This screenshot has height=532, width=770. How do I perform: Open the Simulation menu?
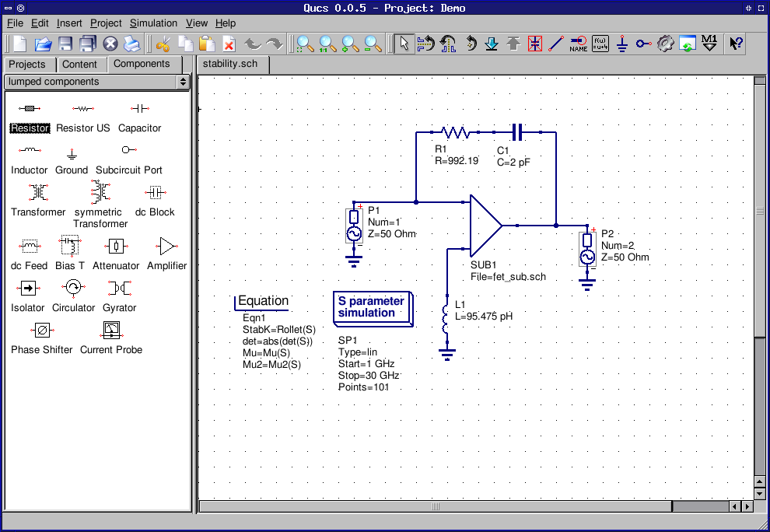point(153,23)
